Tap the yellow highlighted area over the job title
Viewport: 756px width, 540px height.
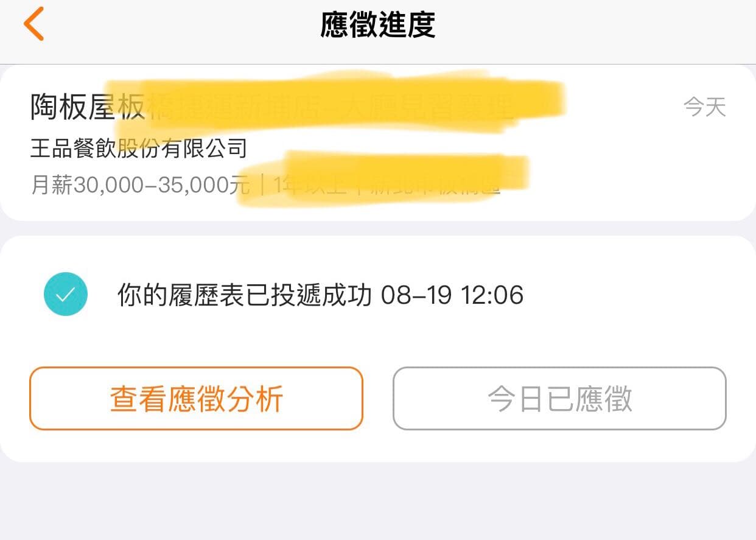pos(335,102)
